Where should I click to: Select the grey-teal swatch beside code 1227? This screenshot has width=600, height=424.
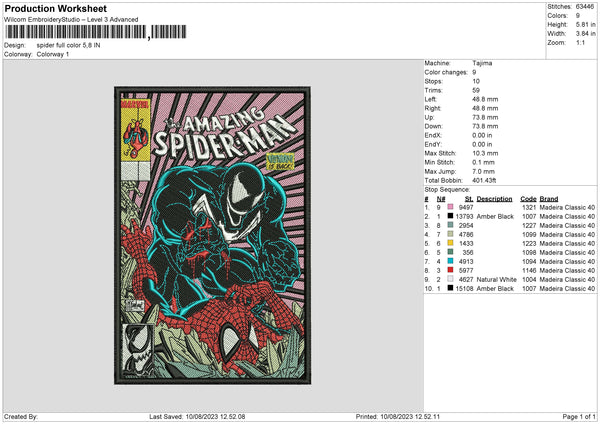450,225
